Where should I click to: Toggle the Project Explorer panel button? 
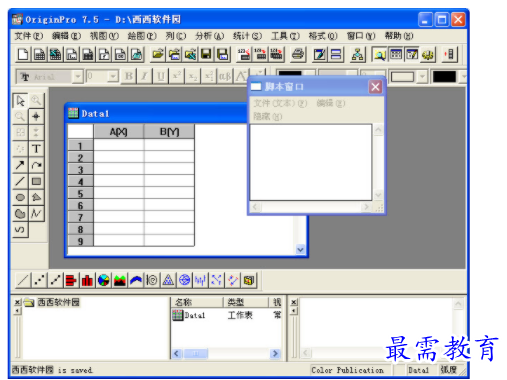[x=379, y=54]
